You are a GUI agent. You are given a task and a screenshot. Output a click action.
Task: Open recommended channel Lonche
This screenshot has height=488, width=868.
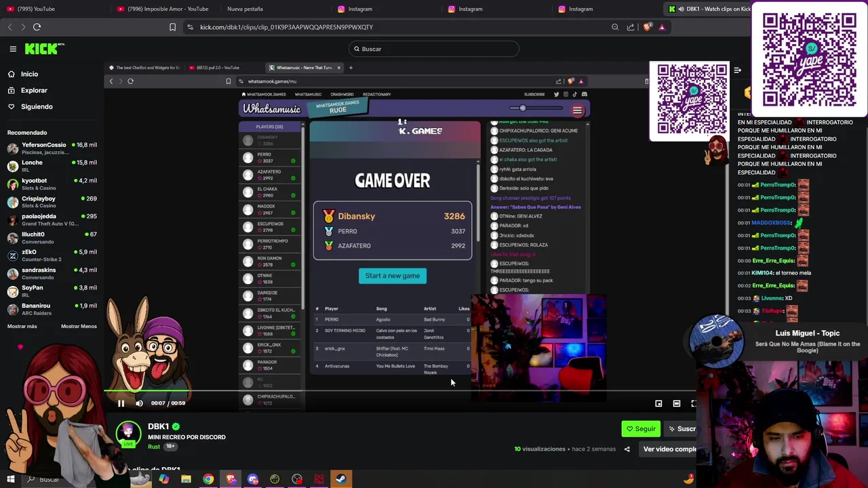click(x=52, y=165)
